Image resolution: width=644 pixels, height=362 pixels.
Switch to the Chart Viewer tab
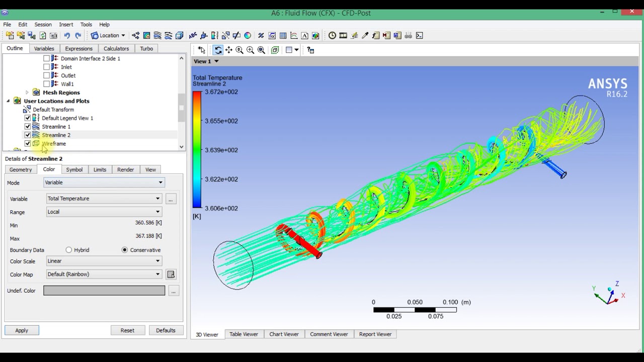pos(284,334)
